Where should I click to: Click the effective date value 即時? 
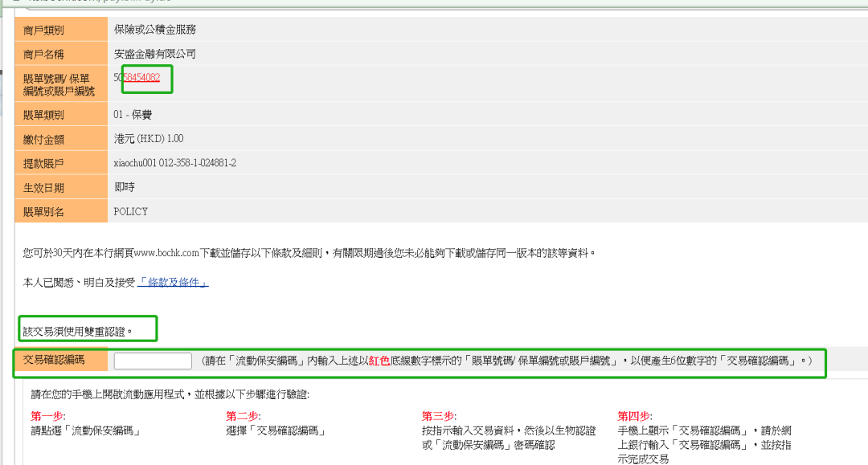point(125,187)
